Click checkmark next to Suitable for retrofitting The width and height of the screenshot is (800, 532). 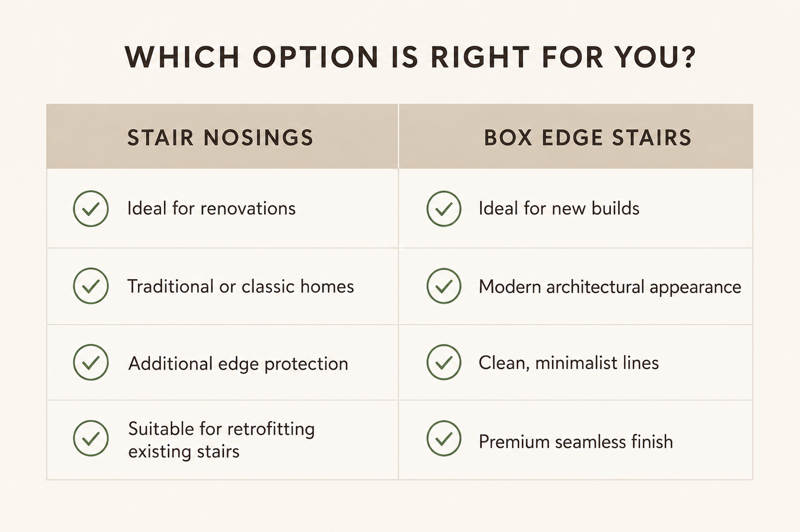tap(91, 438)
